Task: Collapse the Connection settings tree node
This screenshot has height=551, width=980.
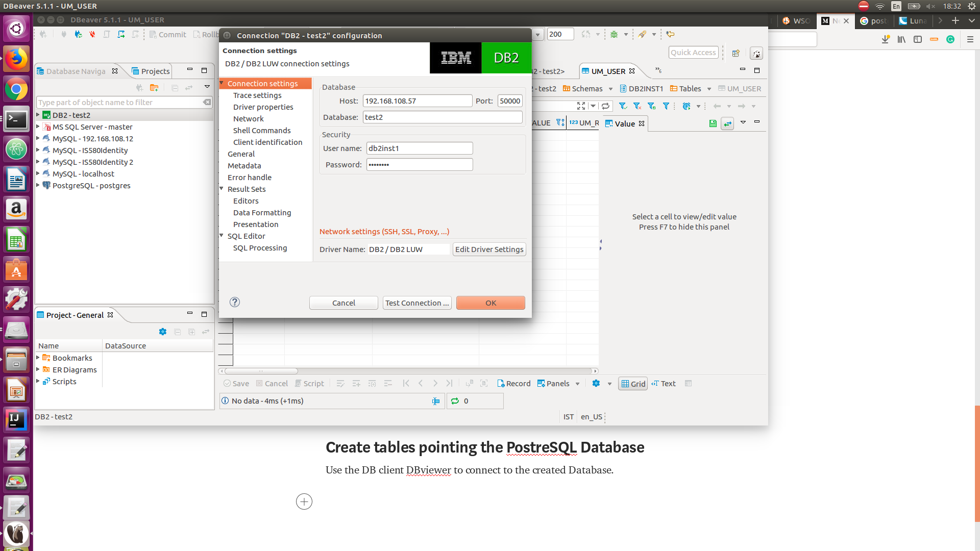Action: (x=222, y=83)
